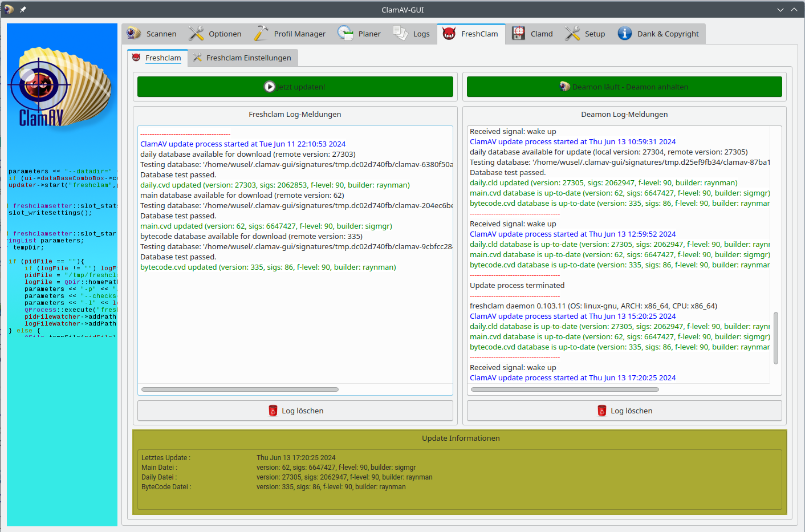
Task: Switch to the Setup tab
Action: pos(586,34)
